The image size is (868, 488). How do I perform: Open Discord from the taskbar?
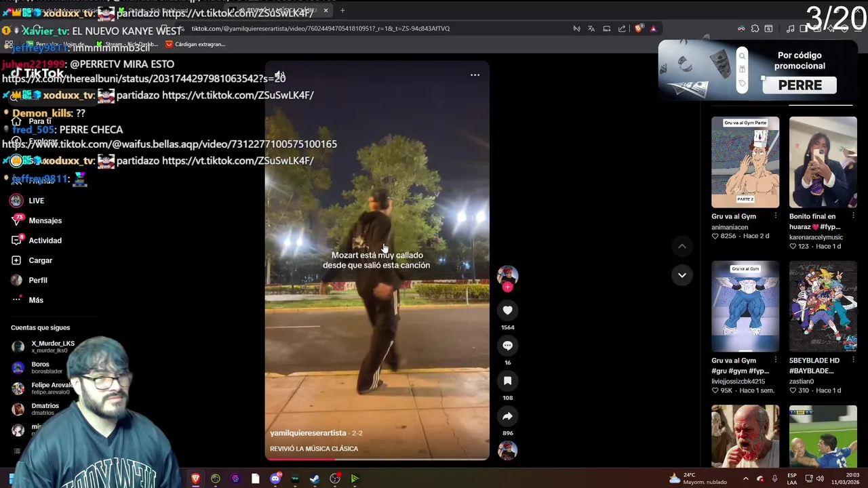point(275,479)
